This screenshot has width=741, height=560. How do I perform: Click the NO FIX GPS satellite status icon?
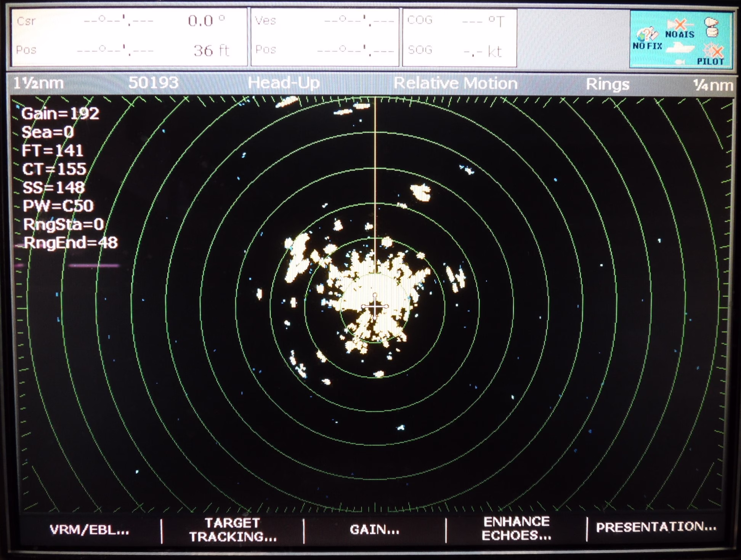[647, 38]
